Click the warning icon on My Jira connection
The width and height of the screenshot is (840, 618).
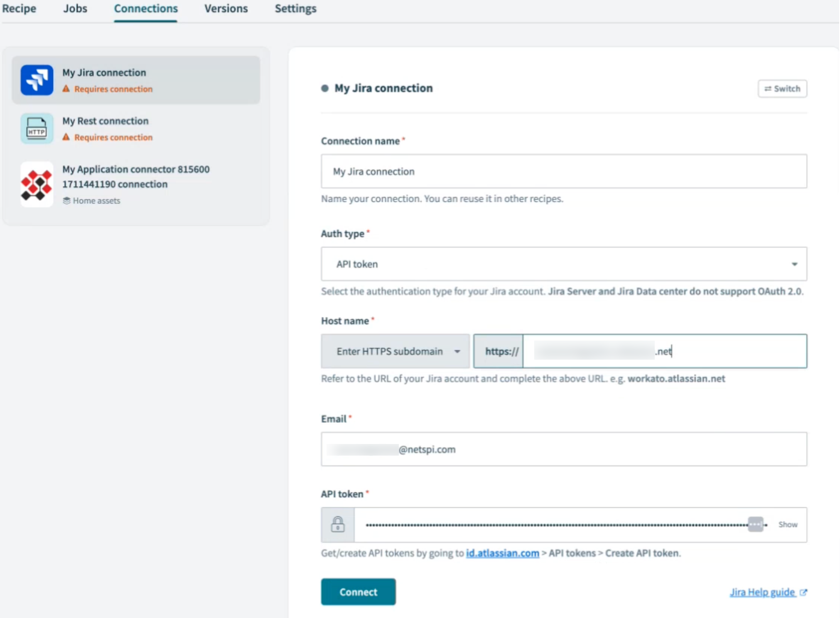tap(65, 88)
